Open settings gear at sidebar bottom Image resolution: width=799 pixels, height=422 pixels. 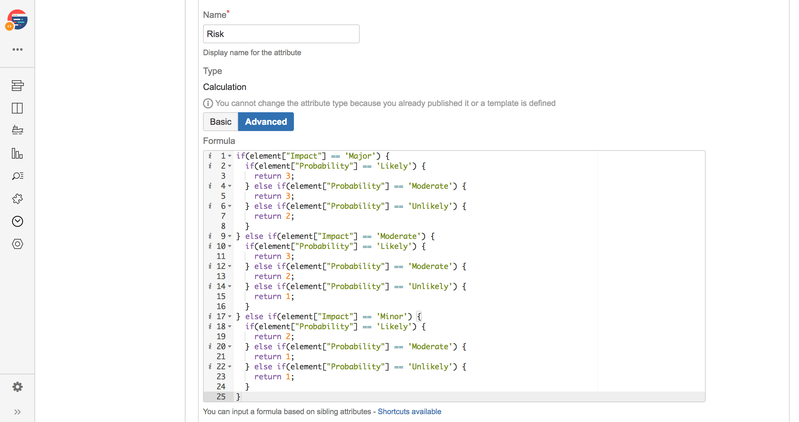17,387
